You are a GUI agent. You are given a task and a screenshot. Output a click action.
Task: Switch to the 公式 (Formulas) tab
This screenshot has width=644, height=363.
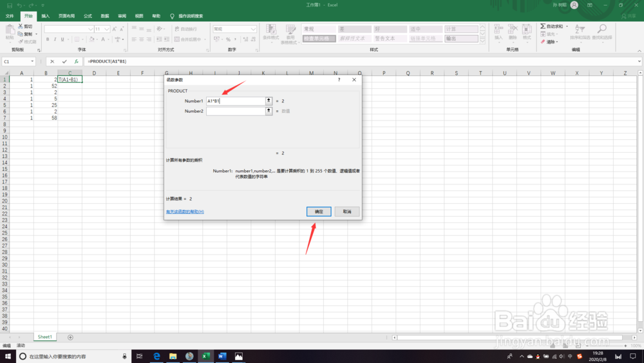tap(88, 16)
